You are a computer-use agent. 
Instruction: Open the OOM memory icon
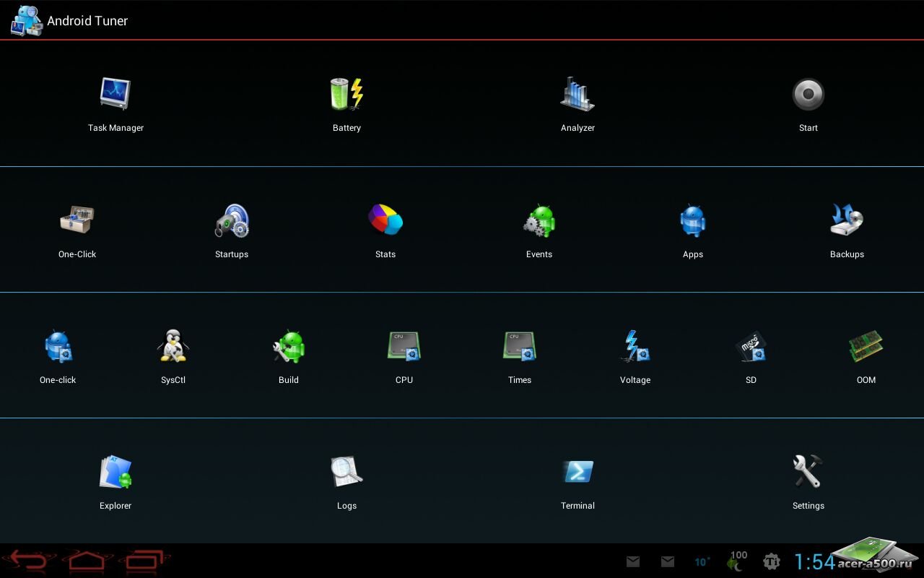click(866, 347)
